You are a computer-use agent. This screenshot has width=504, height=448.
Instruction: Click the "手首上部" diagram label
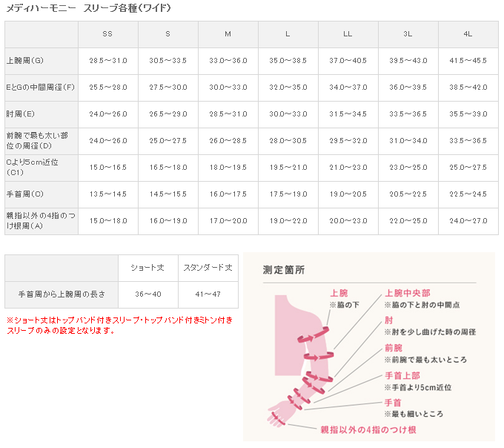tap(402, 375)
